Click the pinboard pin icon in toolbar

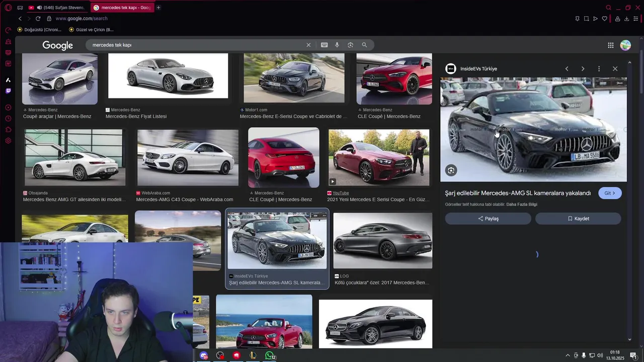pos(577,19)
